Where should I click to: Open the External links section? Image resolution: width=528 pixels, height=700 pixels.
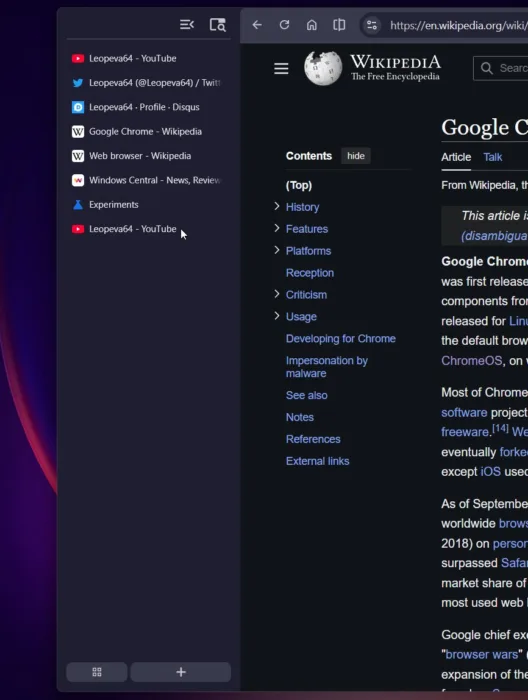click(x=317, y=461)
